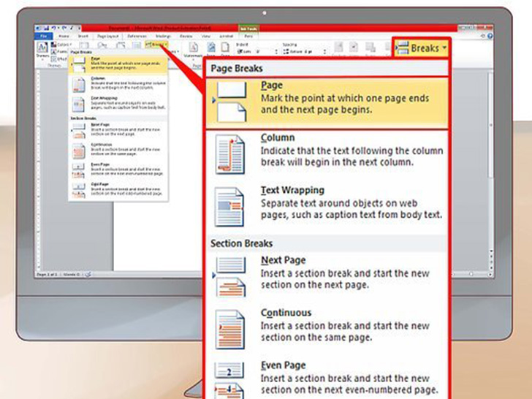
Task: Switch to the Insert ribbon tab
Action: 83,36
